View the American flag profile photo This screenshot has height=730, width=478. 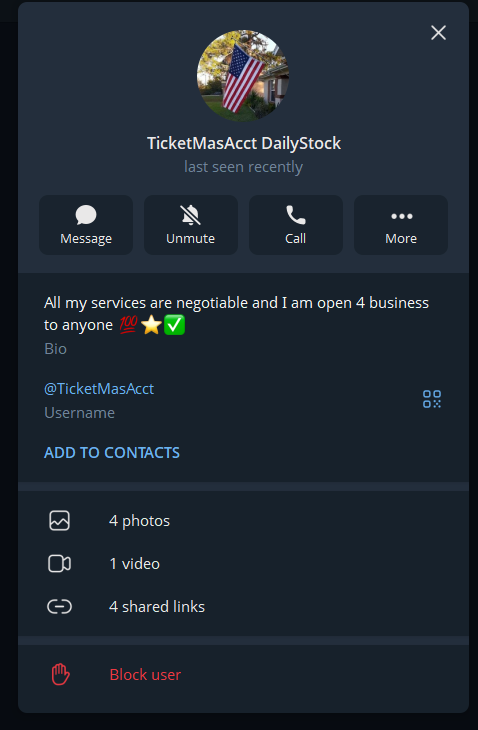coord(243,75)
